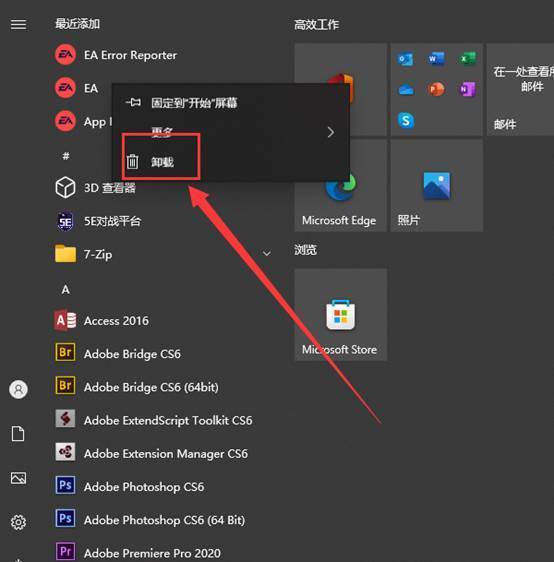Click the user account avatar icon
The width and height of the screenshot is (554, 562).
(18, 389)
